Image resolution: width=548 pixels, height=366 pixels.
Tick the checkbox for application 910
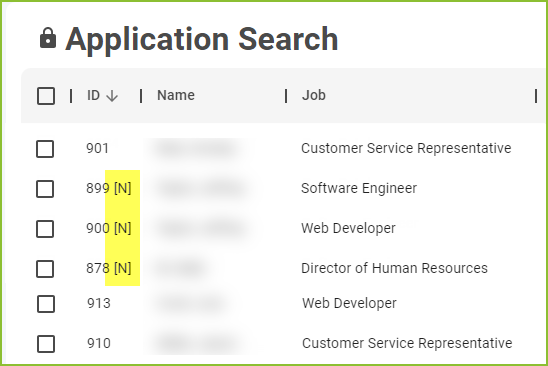click(46, 344)
